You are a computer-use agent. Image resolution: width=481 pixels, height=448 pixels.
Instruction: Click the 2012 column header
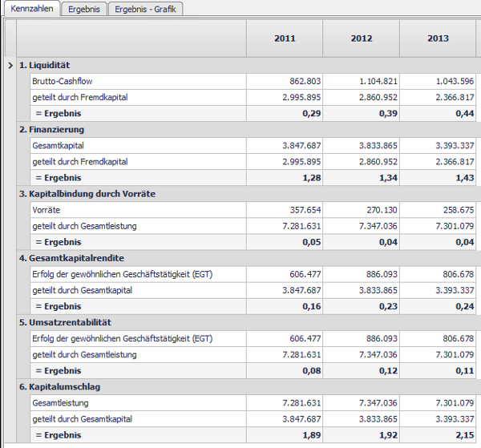pyautogui.click(x=362, y=38)
